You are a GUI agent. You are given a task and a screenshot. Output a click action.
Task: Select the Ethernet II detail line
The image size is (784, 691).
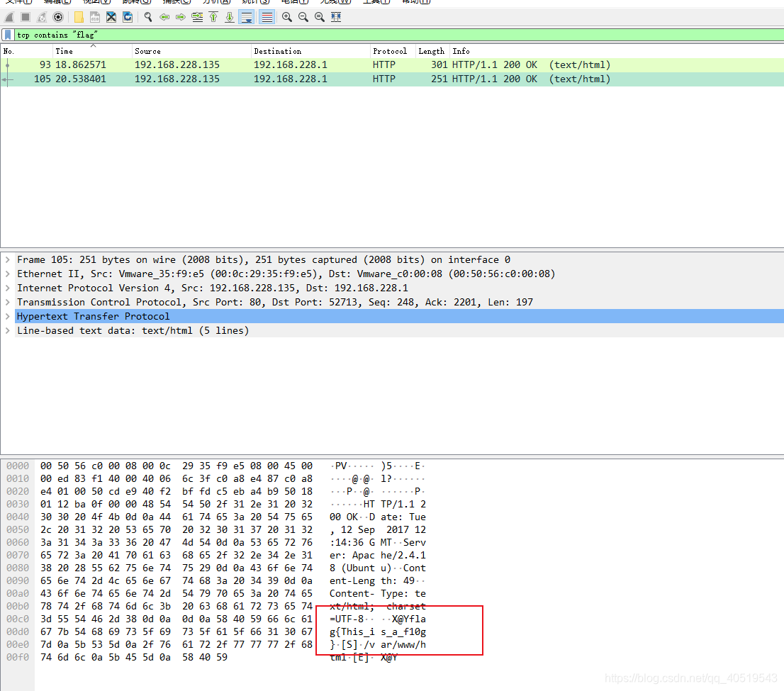pos(399,274)
